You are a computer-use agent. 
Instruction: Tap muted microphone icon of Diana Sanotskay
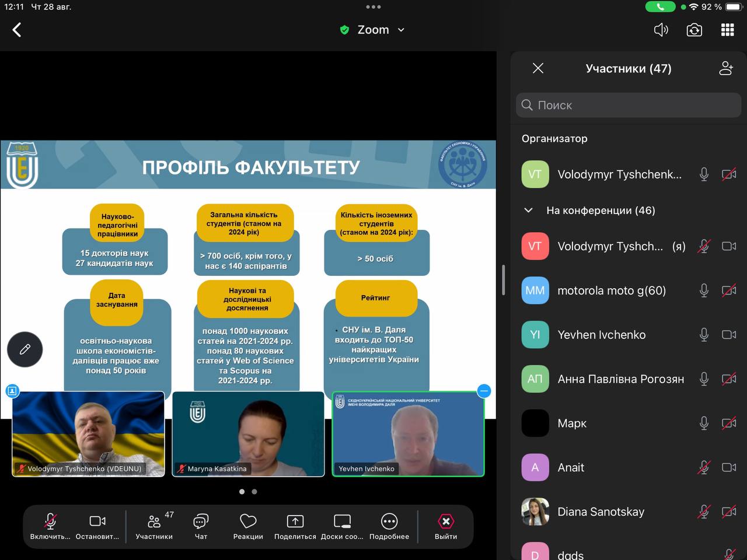[x=704, y=512]
